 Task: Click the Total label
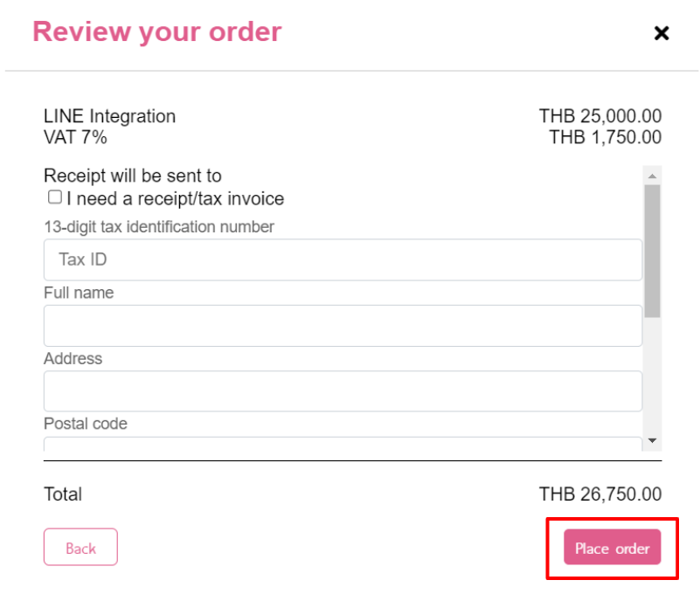63,494
